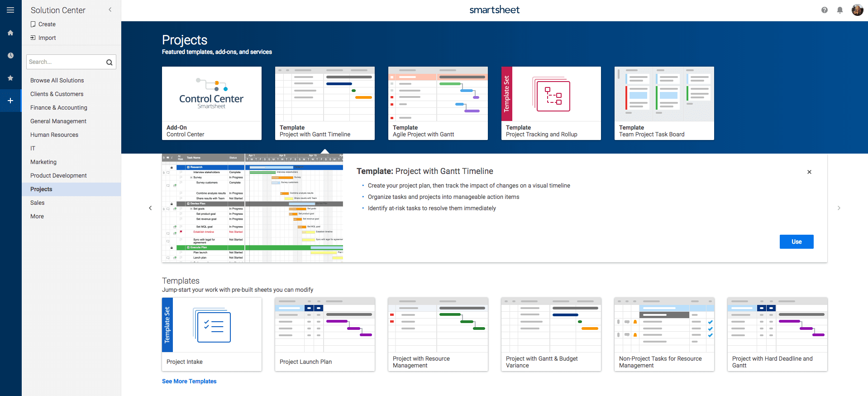The height and width of the screenshot is (396, 868).
Task: Open Recents clock icon
Action: coord(10,55)
